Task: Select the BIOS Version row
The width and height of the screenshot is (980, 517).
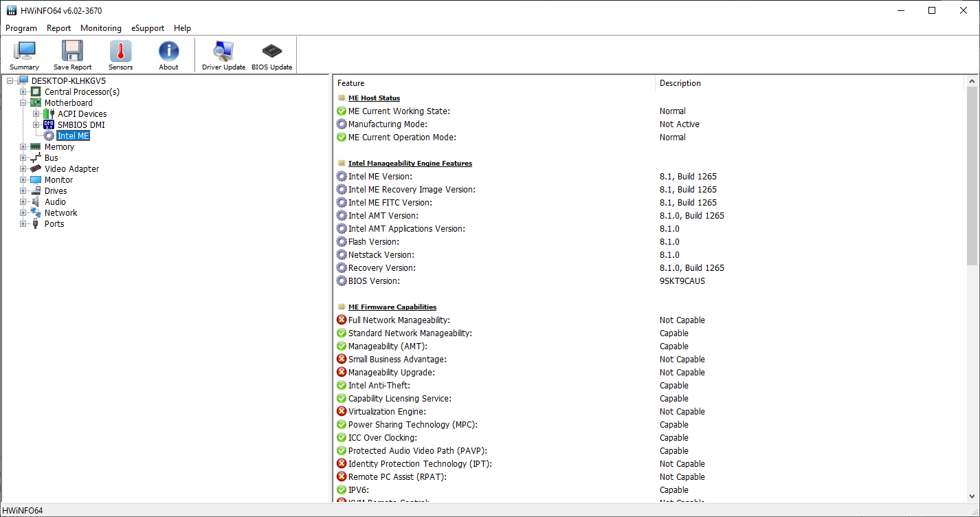Action: [x=649, y=281]
